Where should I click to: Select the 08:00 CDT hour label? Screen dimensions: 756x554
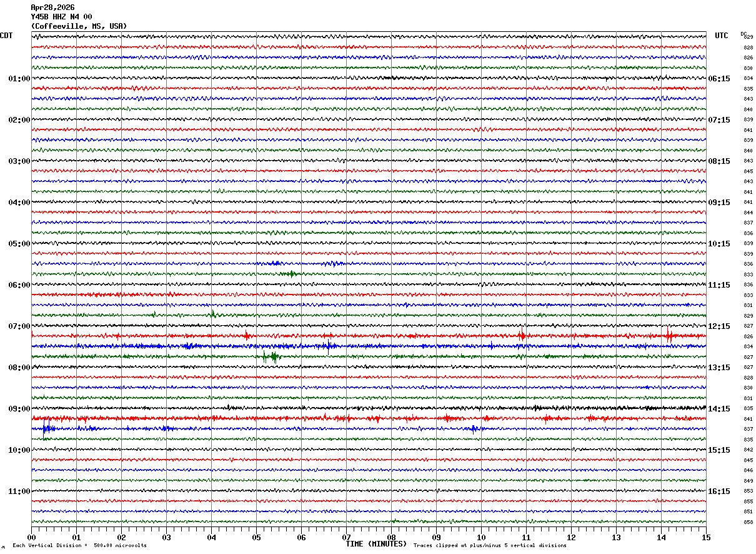point(19,368)
